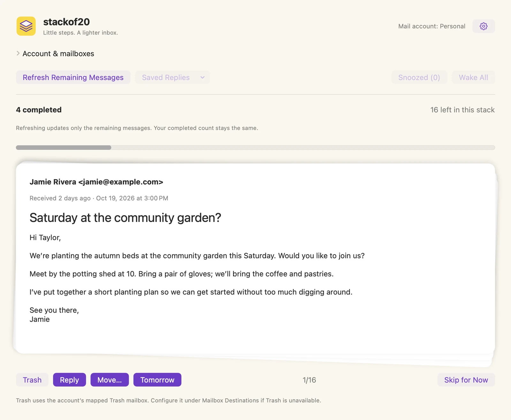Click the stackof20 app title
Screen dimensions: 511x420
[x=66, y=22]
